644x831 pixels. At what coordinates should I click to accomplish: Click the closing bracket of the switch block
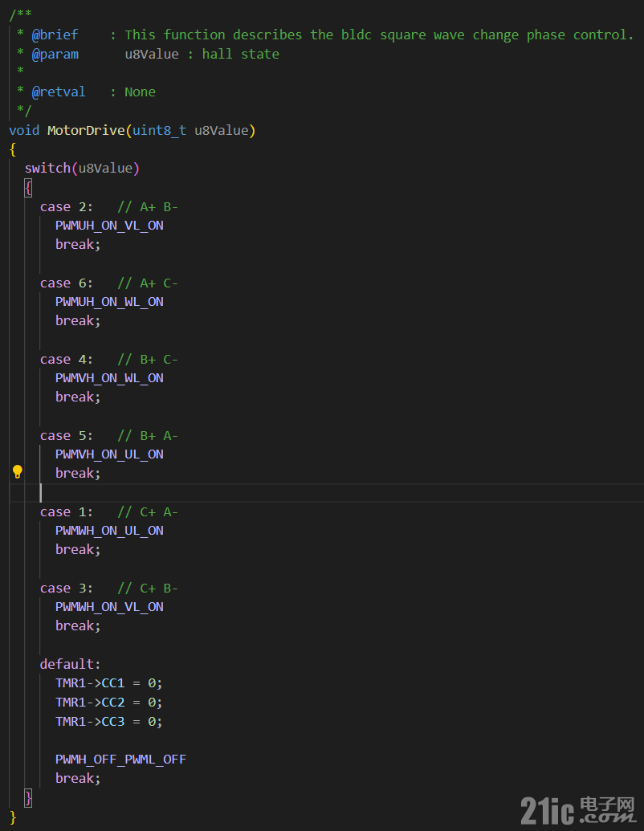pos(28,798)
